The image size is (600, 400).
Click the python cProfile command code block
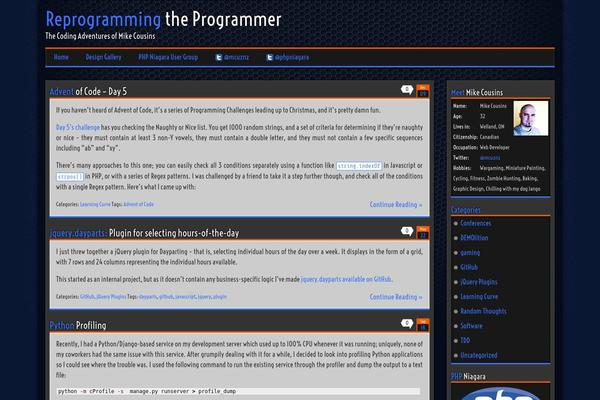tap(238, 391)
